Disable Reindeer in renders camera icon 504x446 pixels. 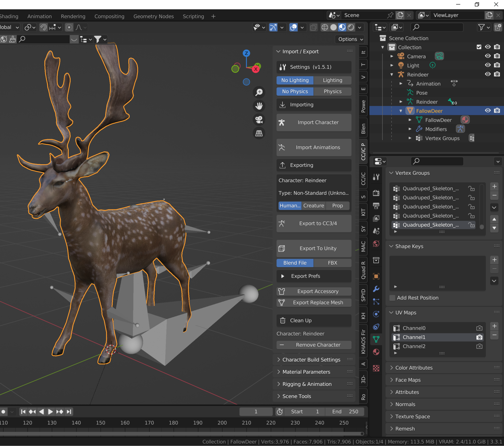(497, 74)
